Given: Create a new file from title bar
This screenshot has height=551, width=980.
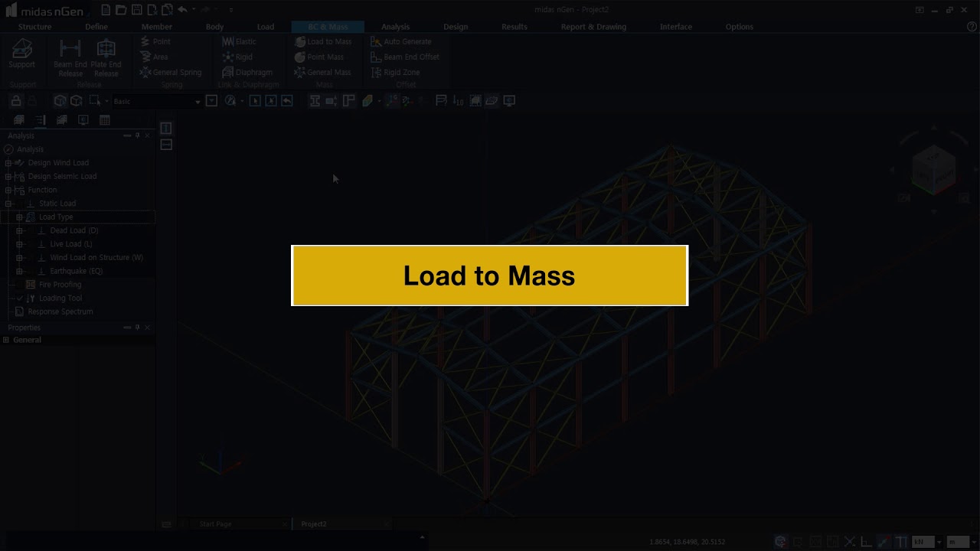Looking at the screenshot, I should pyautogui.click(x=106, y=10).
